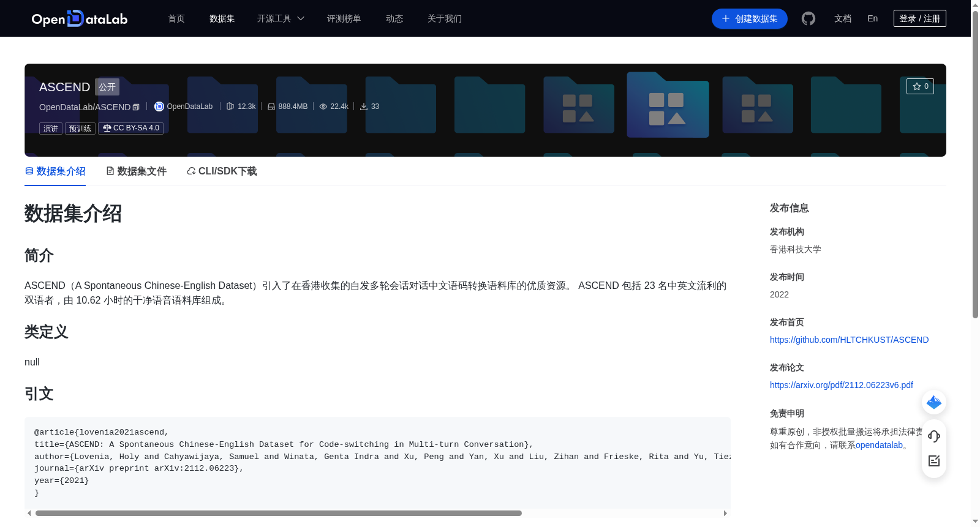
Task: Click the 预训练 tag
Action: tap(80, 129)
